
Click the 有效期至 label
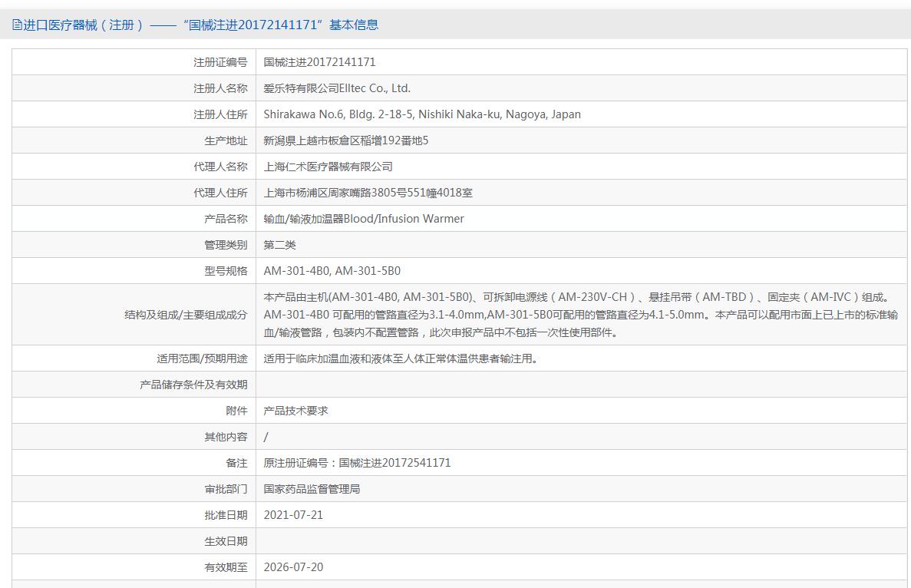tap(226, 568)
